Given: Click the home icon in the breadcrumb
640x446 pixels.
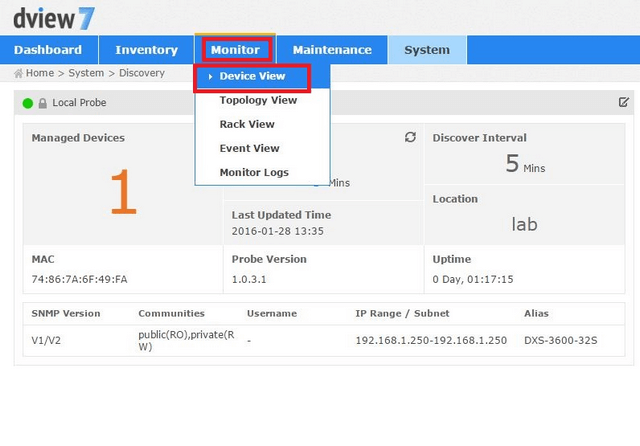Looking at the screenshot, I should (18, 73).
